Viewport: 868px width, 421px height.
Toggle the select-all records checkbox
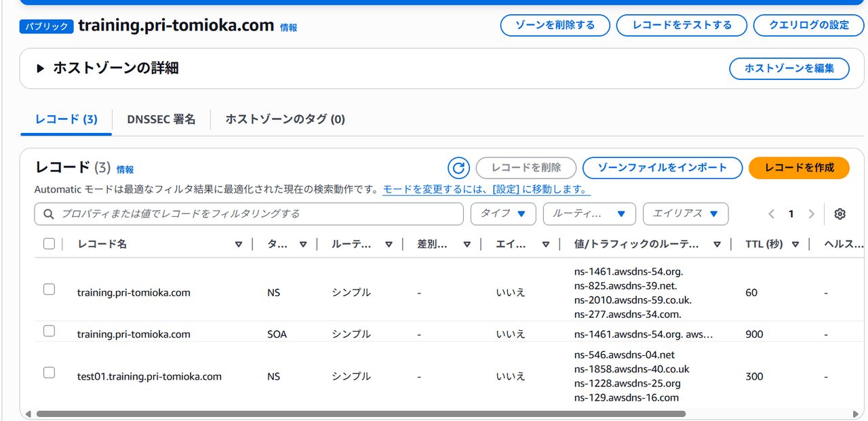pyautogui.click(x=49, y=243)
